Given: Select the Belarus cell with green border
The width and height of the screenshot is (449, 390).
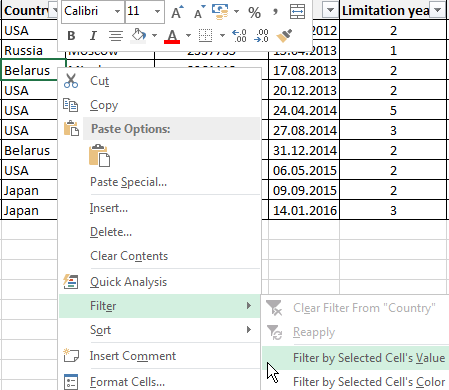Looking at the screenshot, I should point(29,70).
